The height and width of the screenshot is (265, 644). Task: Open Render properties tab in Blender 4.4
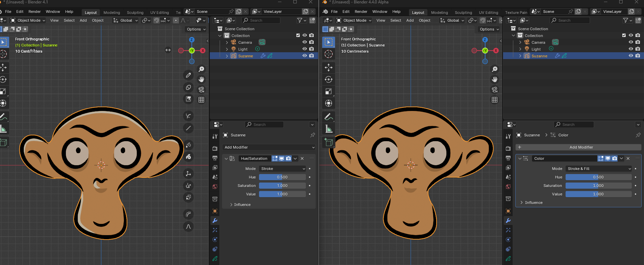[508, 149]
